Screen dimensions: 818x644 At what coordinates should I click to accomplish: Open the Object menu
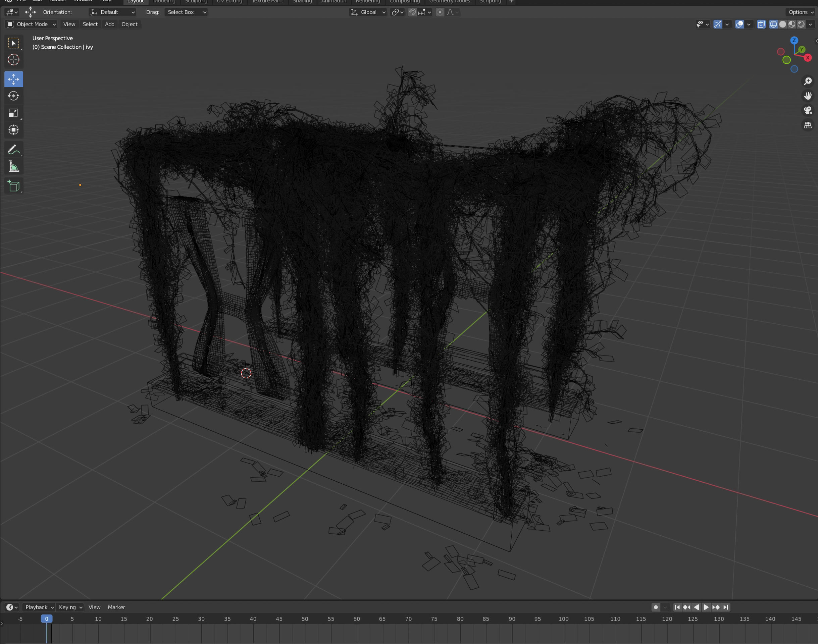130,24
